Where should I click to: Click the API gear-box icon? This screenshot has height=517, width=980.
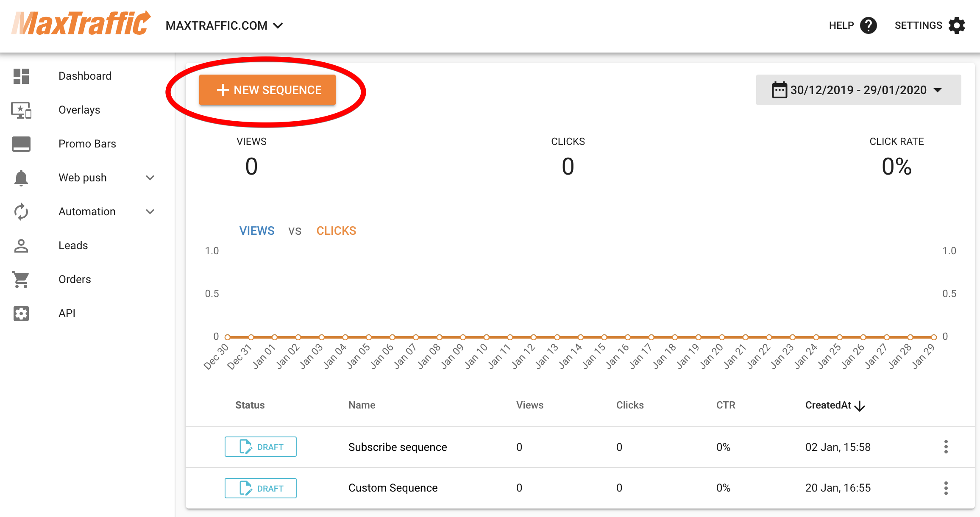tap(21, 314)
